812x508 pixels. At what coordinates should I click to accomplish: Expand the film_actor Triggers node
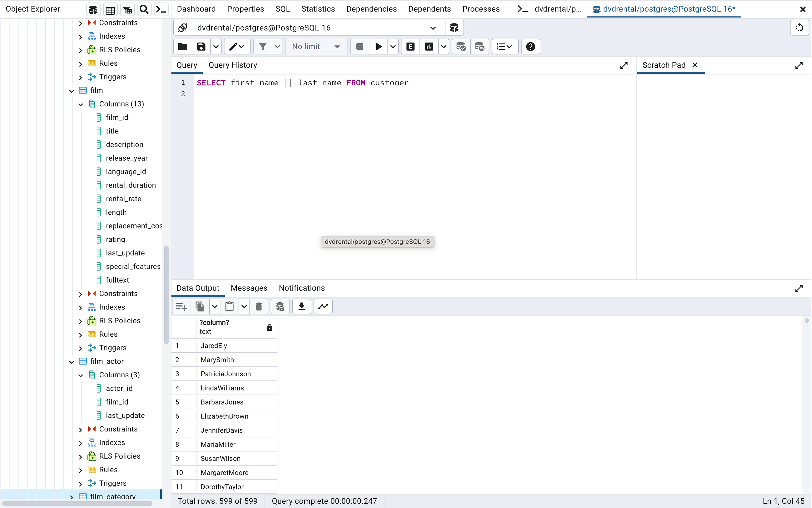click(x=81, y=484)
